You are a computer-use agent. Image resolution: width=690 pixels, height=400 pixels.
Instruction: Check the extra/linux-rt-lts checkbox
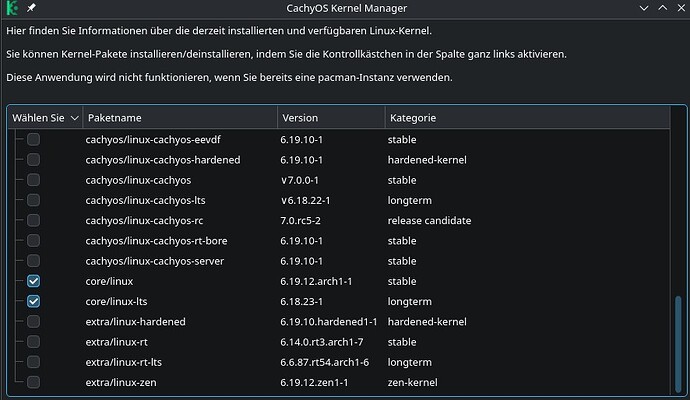[x=33, y=362]
